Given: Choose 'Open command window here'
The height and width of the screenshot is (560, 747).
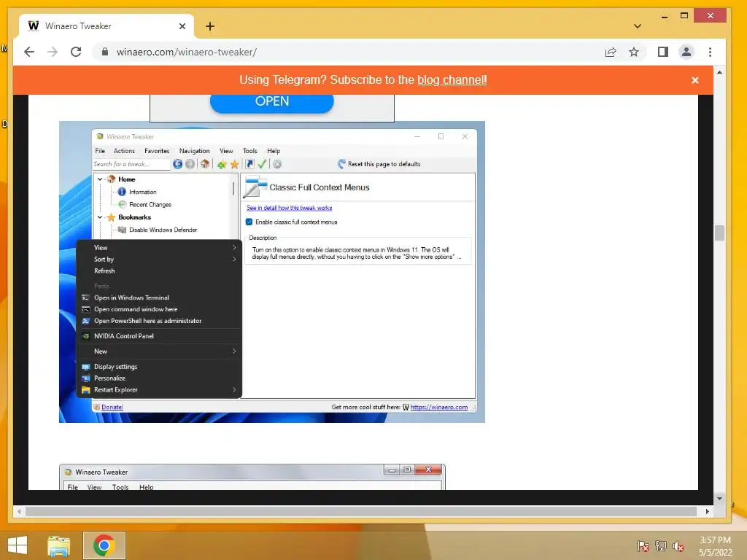Looking at the screenshot, I should (159, 309).
